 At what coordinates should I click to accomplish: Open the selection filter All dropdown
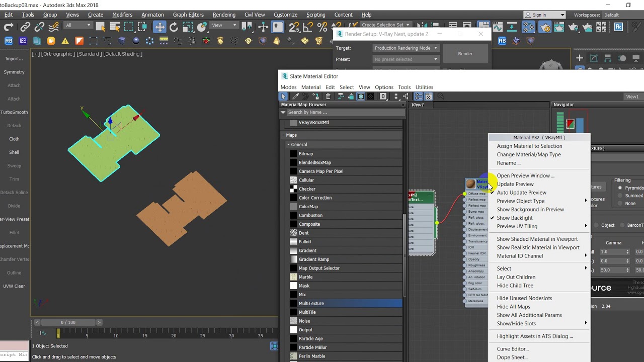pos(78,25)
